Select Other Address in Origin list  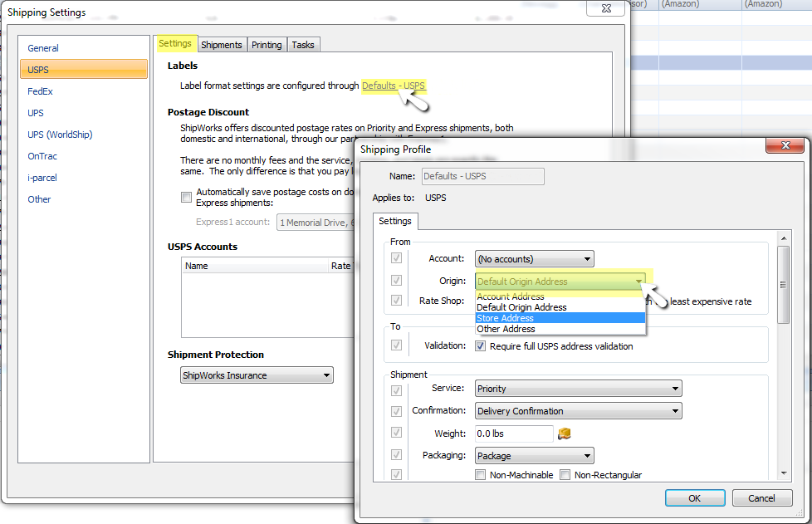click(560, 329)
